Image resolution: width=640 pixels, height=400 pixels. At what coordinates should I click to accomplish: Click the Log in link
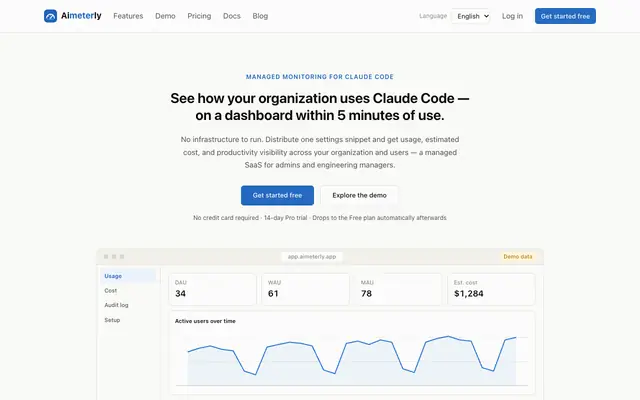512,16
